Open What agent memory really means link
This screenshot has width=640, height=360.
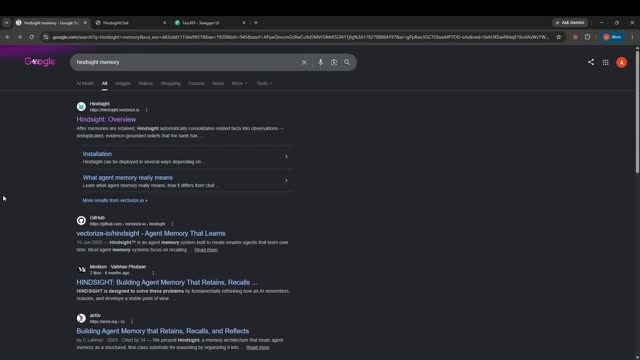pyautogui.click(x=127, y=178)
